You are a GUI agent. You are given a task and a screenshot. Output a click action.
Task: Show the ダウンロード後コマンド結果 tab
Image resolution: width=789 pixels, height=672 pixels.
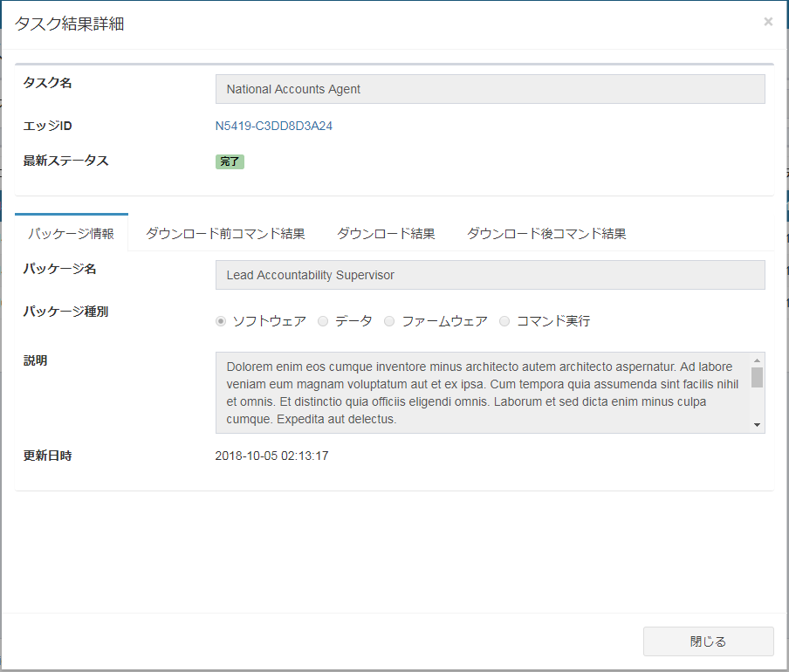coord(546,234)
